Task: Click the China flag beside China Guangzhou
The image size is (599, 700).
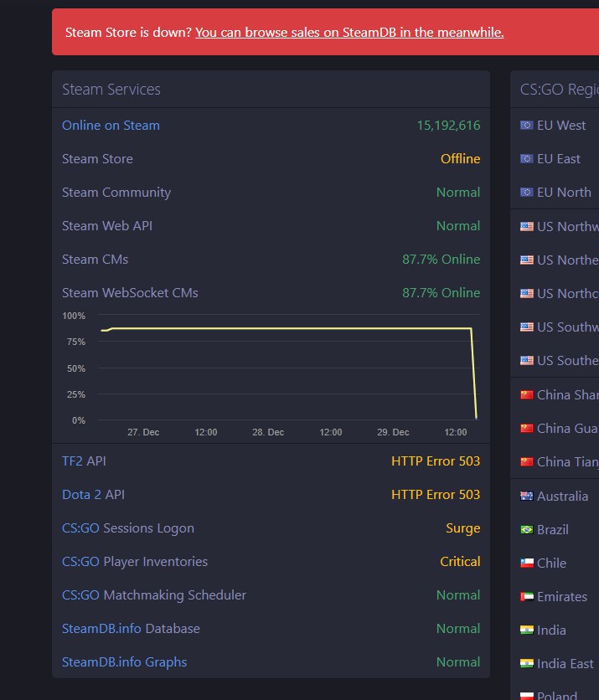Action: 526,429
